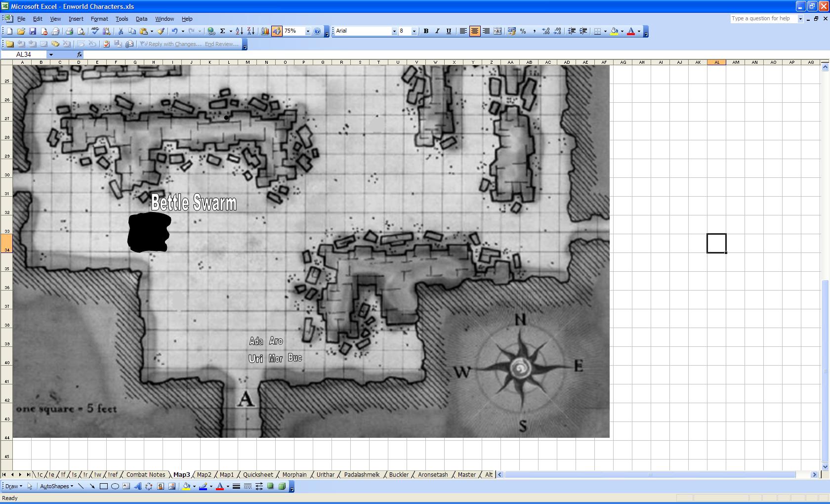This screenshot has height=504, width=830.
Task: Insert clip art from the Drawing toolbar
Action: point(161,486)
